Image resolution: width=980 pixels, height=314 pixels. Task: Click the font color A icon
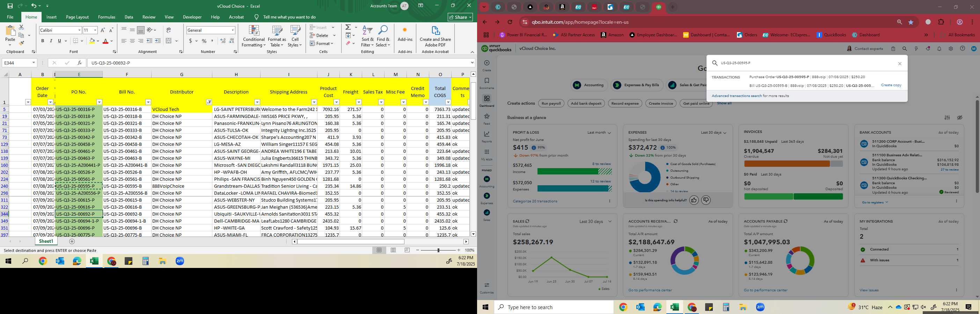pos(106,41)
